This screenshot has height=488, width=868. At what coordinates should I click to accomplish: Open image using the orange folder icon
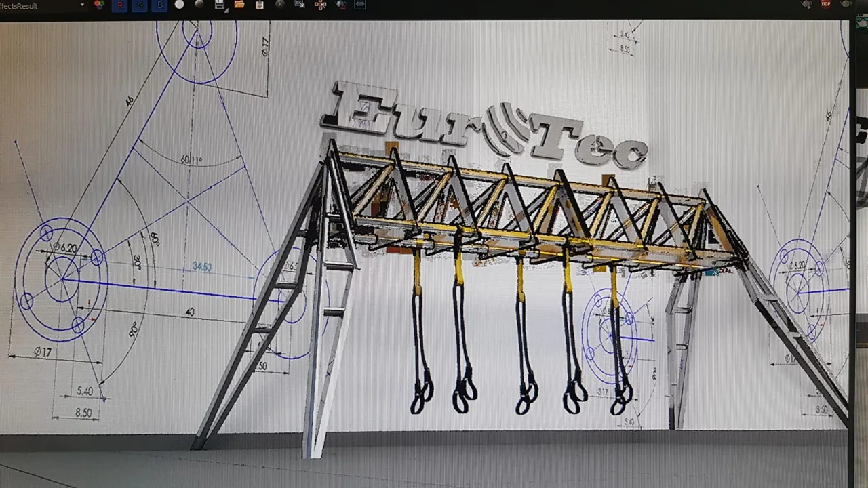pos(239,5)
